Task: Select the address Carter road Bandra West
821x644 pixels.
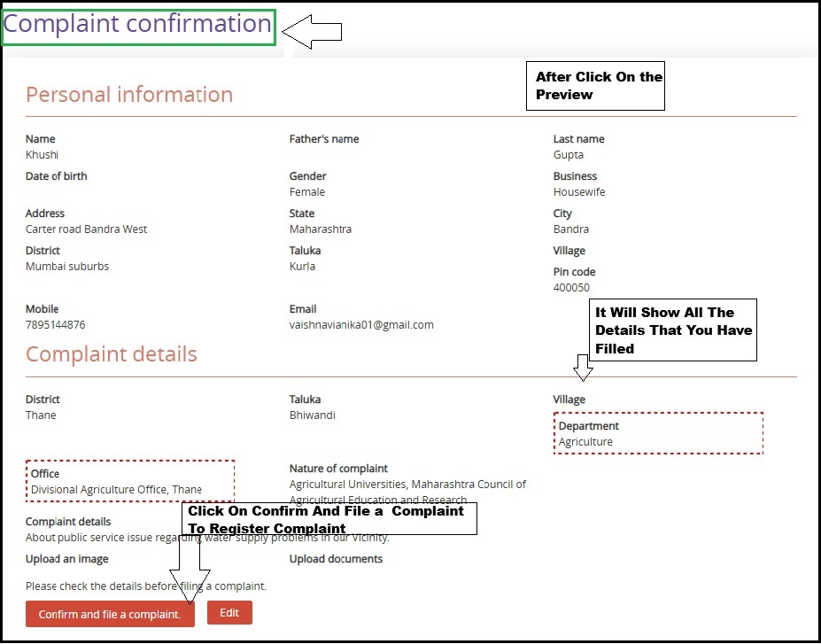Action: pos(87,229)
